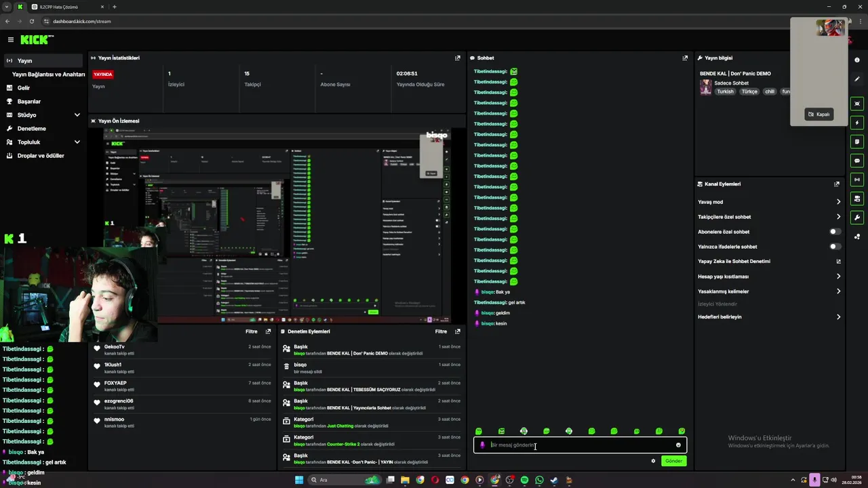The width and height of the screenshot is (868, 488).
Task: Focus the chat message input field
Action: [x=580, y=445]
